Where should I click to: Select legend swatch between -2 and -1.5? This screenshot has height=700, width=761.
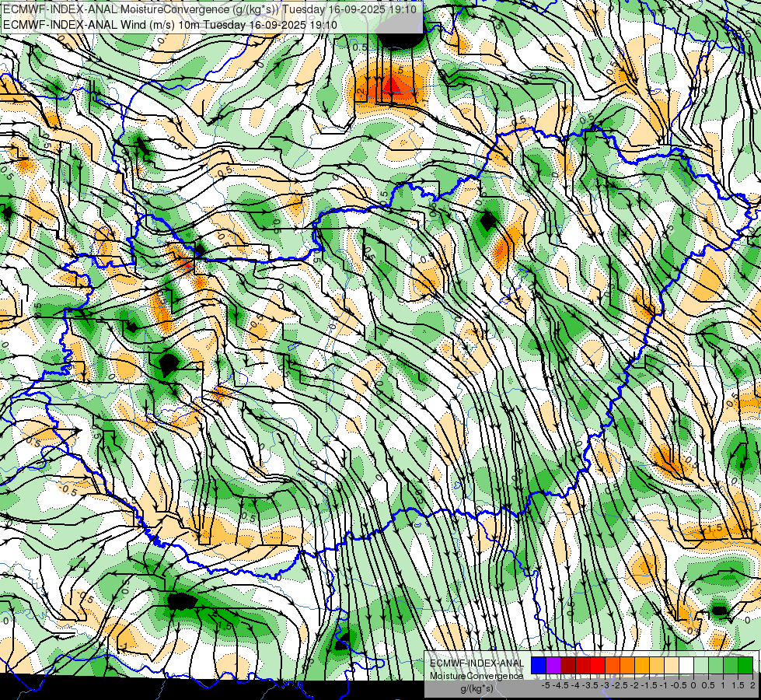(x=641, y=666)
